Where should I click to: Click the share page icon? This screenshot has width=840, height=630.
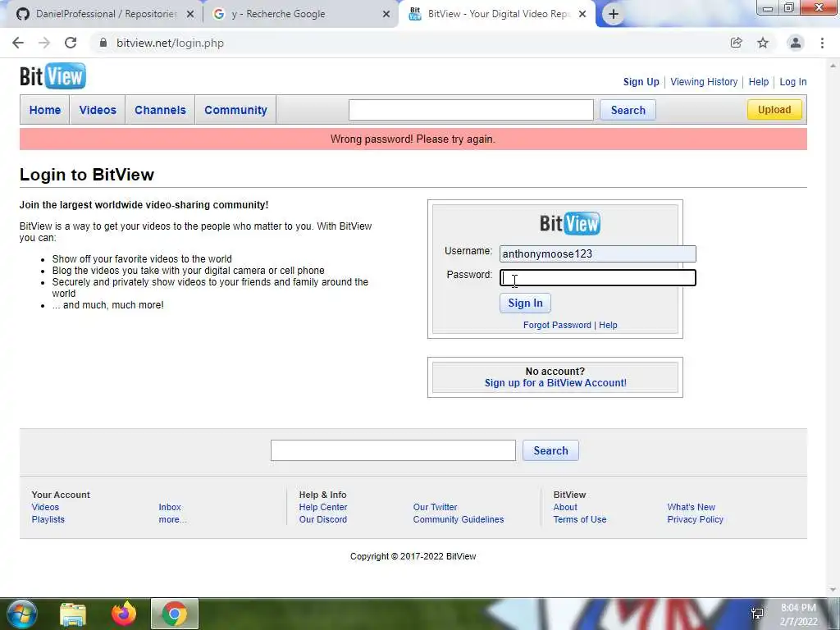click(x=736, y=43)
